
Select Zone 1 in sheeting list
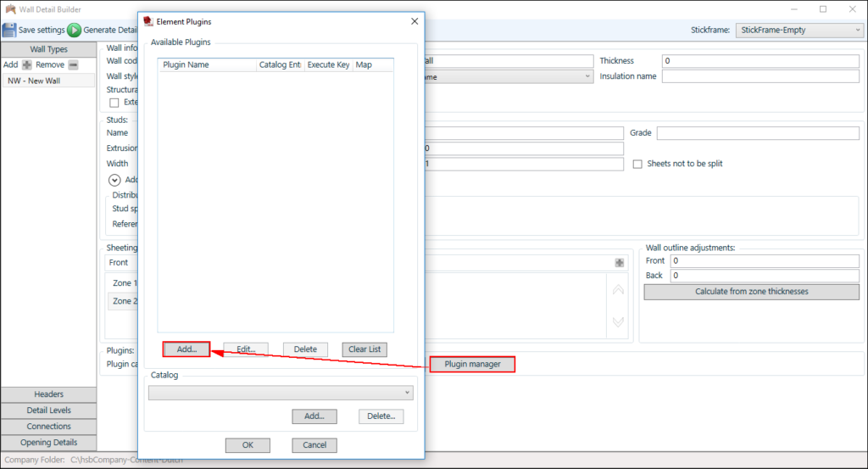coord(124,283)
